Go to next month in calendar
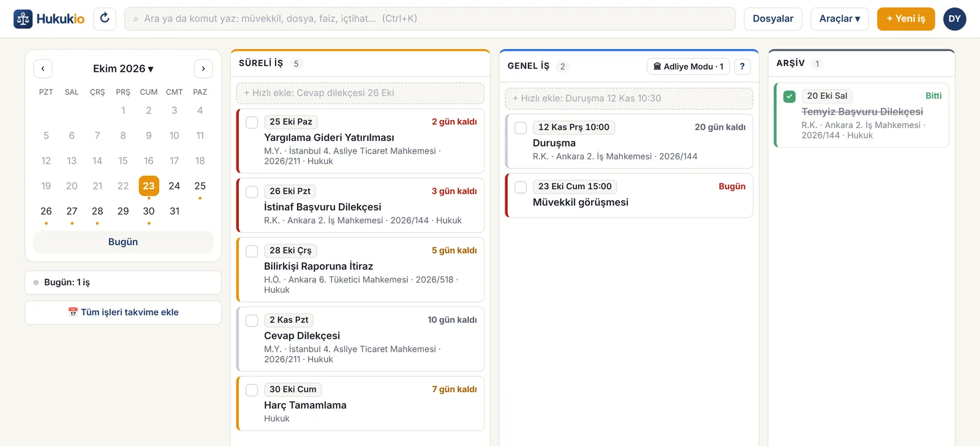 point(203,69)
